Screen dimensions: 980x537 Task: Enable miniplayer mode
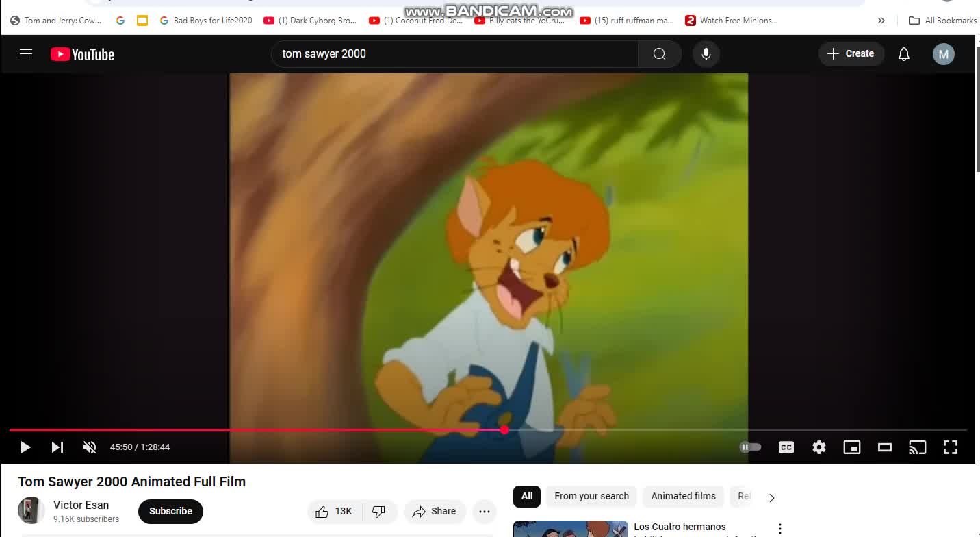[852, 447]
